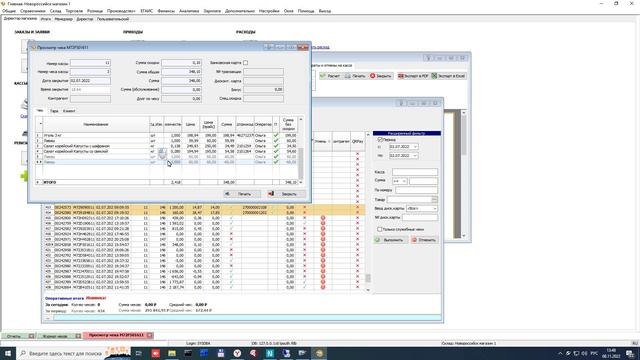The image size is (640, 360).
Task: Click the Печать button in receipt viewer
Action: tap(242, 194)
